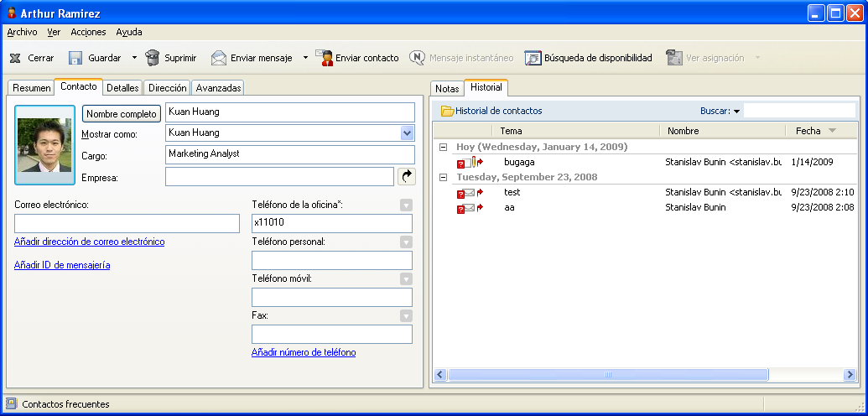Image resolution: width=868 pixels, height=416 pixels.
Task: Click the Teléfono móvil input field
Action: tap(332, 298)
